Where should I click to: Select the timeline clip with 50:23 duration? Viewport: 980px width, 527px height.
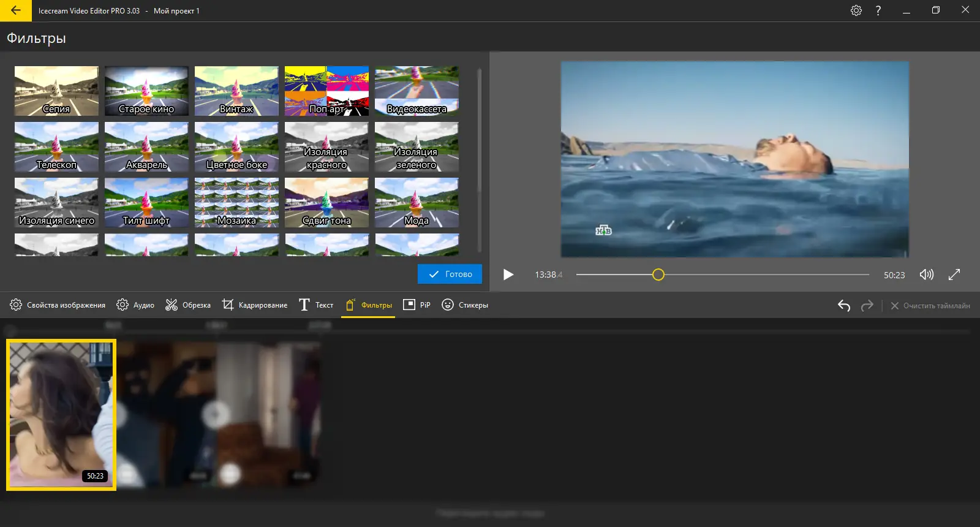[x=61, y=415]
